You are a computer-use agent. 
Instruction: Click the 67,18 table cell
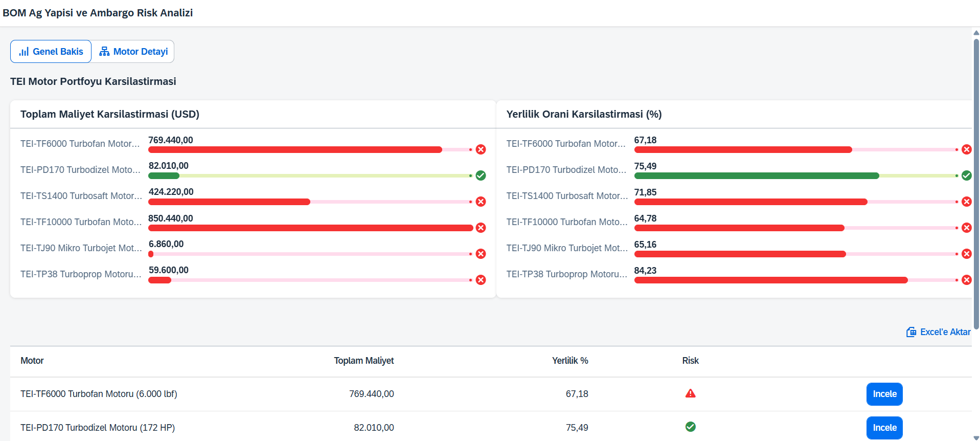point(577,394)
